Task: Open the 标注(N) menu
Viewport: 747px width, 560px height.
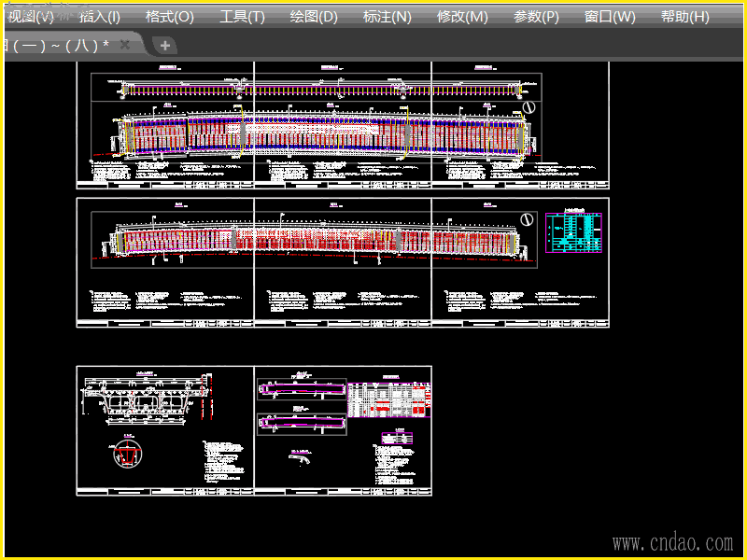Action: 387,17
